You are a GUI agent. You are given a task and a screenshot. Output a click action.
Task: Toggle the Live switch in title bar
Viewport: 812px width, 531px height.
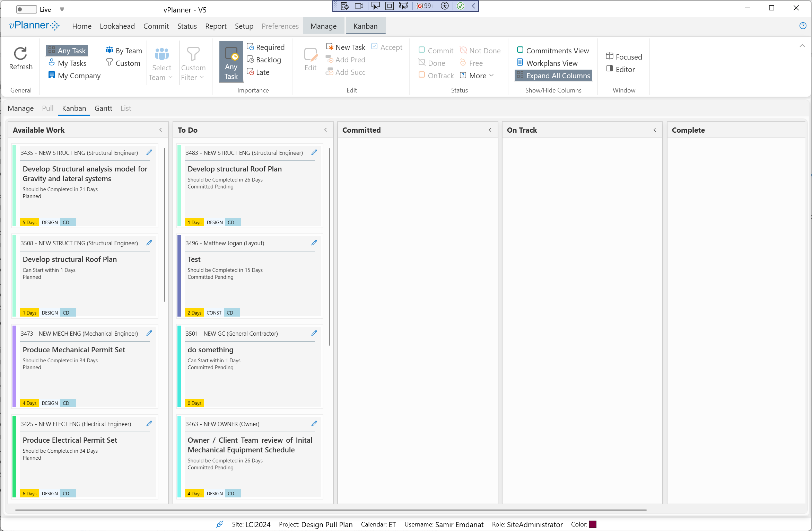pyautogui.click(x=26, y=9)
